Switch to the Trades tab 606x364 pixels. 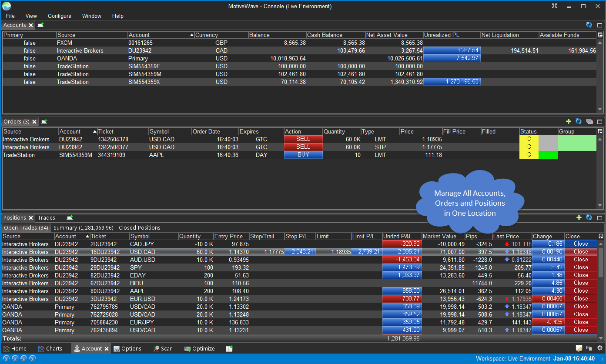(47, 218)
